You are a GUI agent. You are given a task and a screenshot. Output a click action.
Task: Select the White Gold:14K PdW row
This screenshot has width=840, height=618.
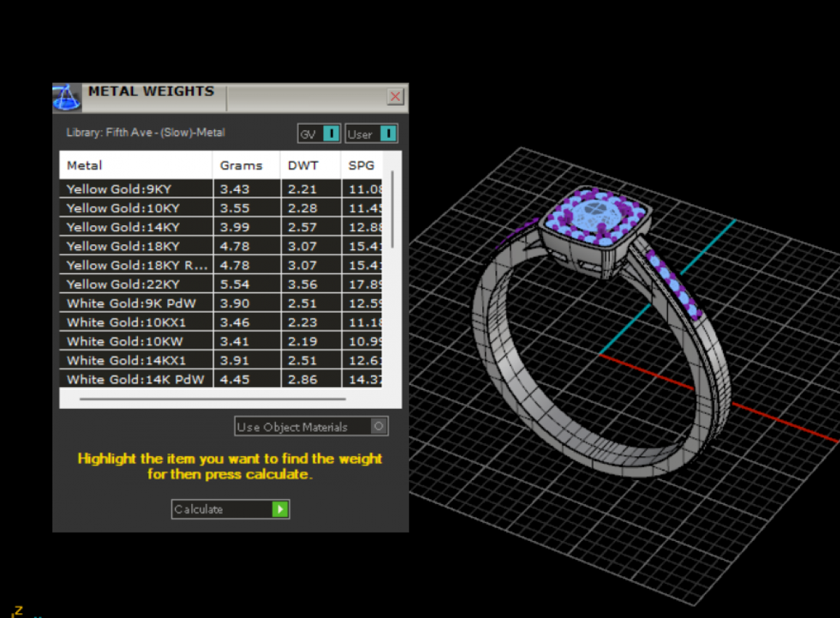(x=135, y=379)
